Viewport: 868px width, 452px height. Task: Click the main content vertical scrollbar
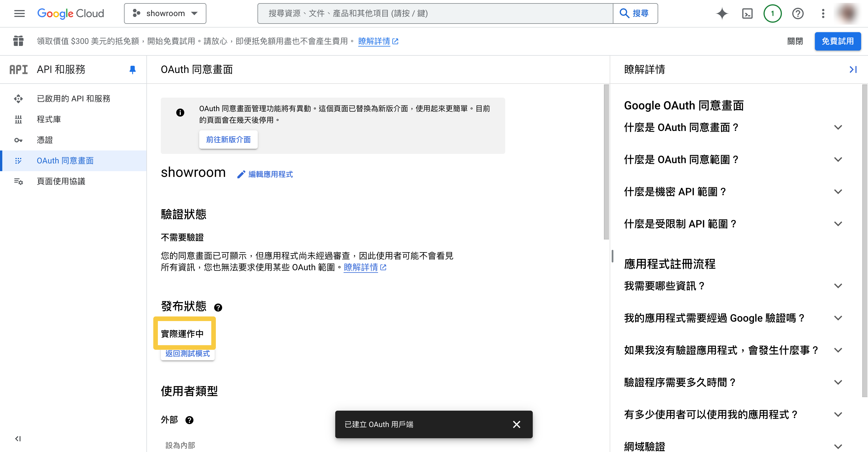point(606,162)
